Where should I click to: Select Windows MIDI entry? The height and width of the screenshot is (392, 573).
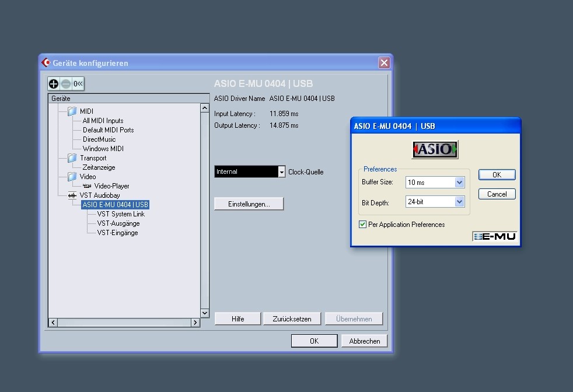[103, 149]
